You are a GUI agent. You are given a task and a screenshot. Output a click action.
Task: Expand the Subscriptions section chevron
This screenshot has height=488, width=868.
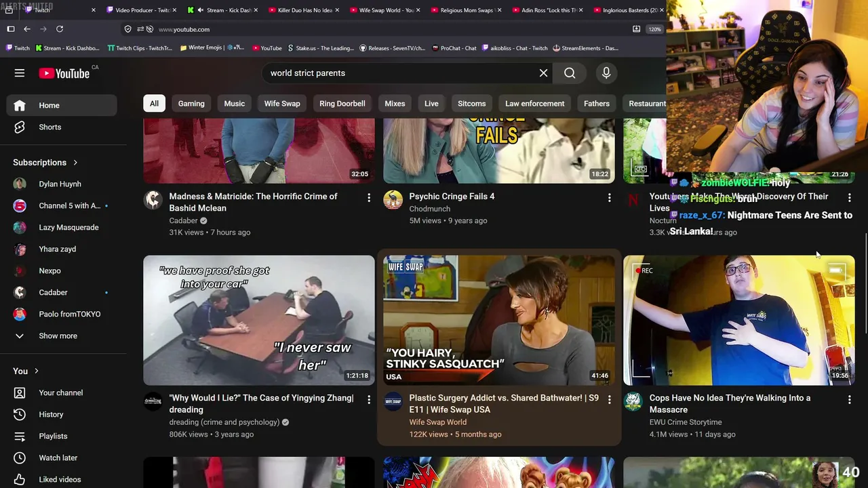click(x=75, y=163)
